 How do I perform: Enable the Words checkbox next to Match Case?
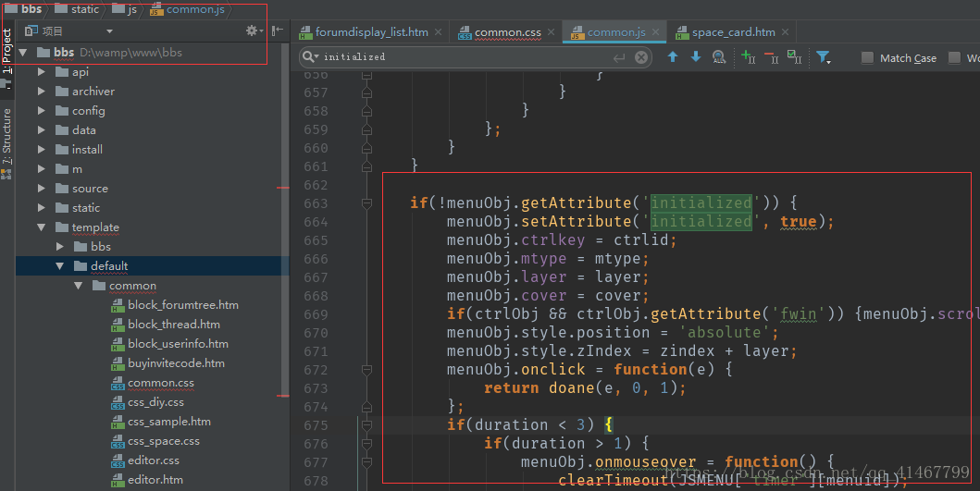tap(954, 57)
